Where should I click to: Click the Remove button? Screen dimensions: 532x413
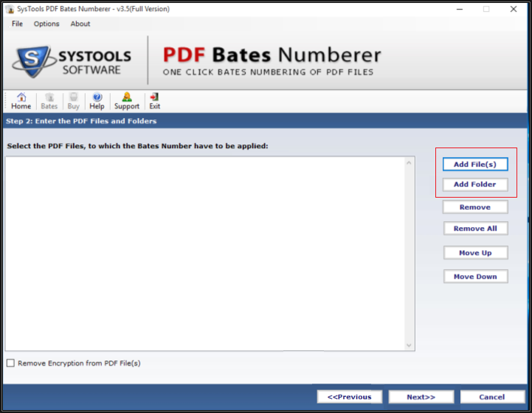[475, 207]
